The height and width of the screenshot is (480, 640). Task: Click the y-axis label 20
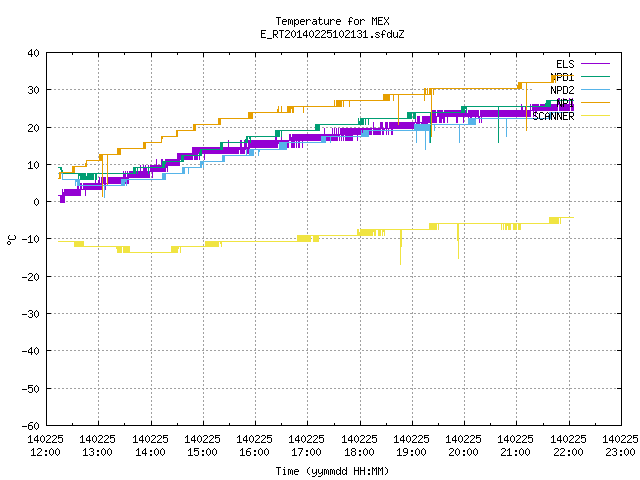tap(33, 128)
